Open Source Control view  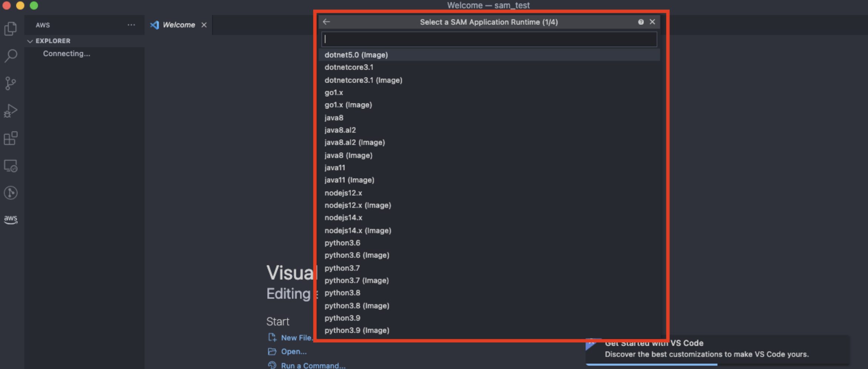11,83
